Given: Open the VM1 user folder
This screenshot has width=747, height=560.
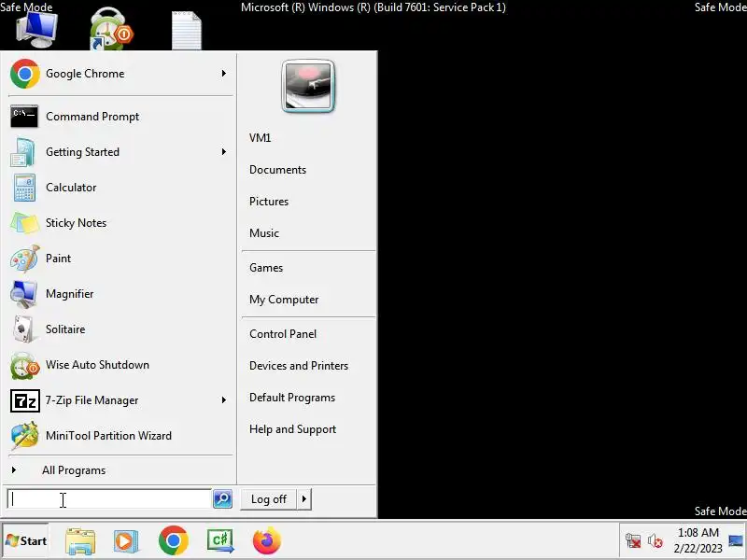Looking at the screenshot, I should [261, 138].
